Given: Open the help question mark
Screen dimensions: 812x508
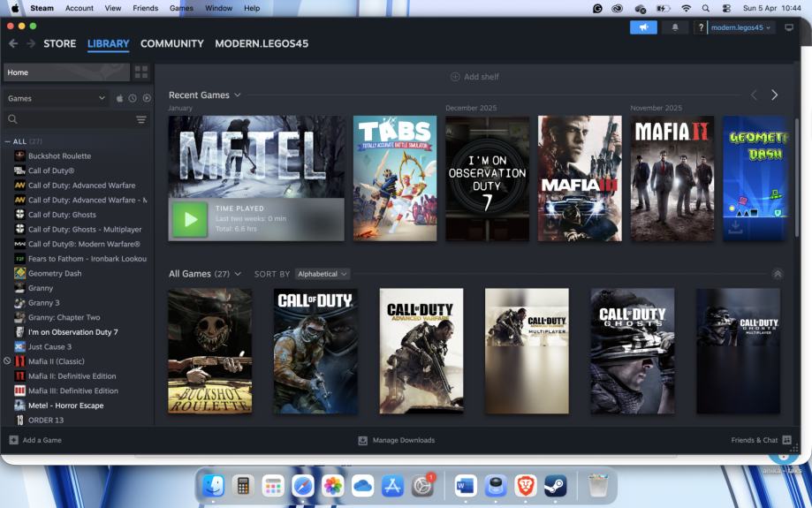Looking at the screenshot, I should [x=701, y=27].
